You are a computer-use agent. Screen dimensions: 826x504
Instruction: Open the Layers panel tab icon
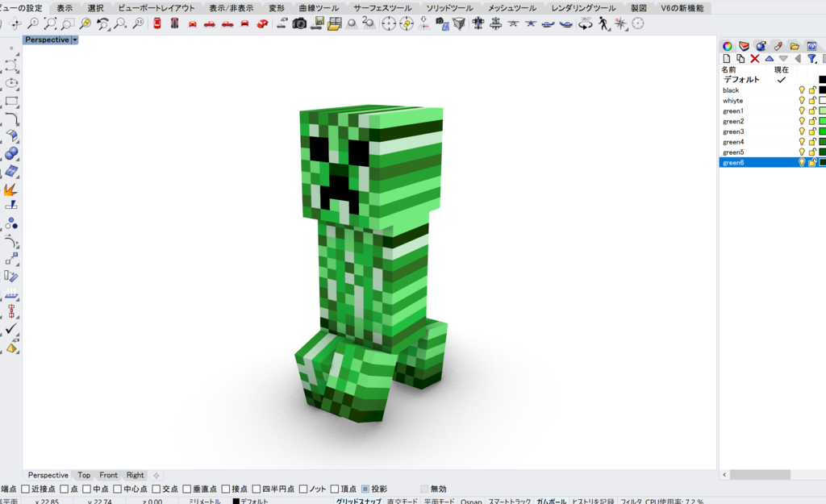pos(744,46)
